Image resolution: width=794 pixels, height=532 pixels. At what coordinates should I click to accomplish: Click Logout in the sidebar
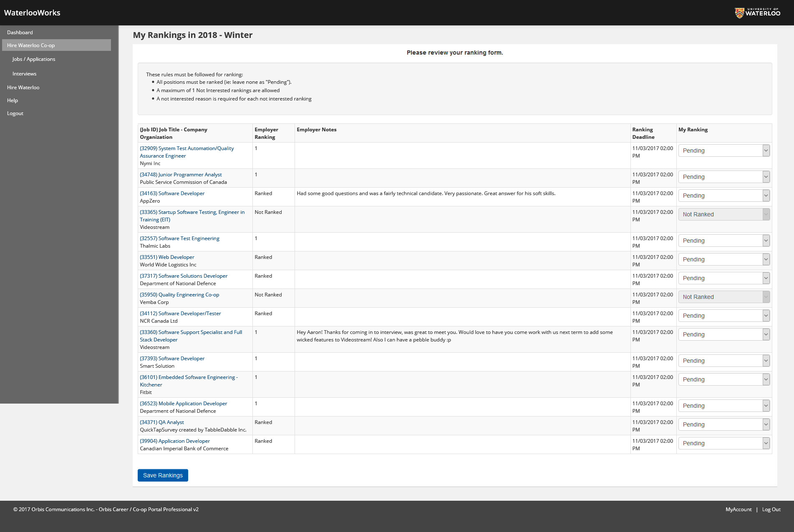click(15, 113)
